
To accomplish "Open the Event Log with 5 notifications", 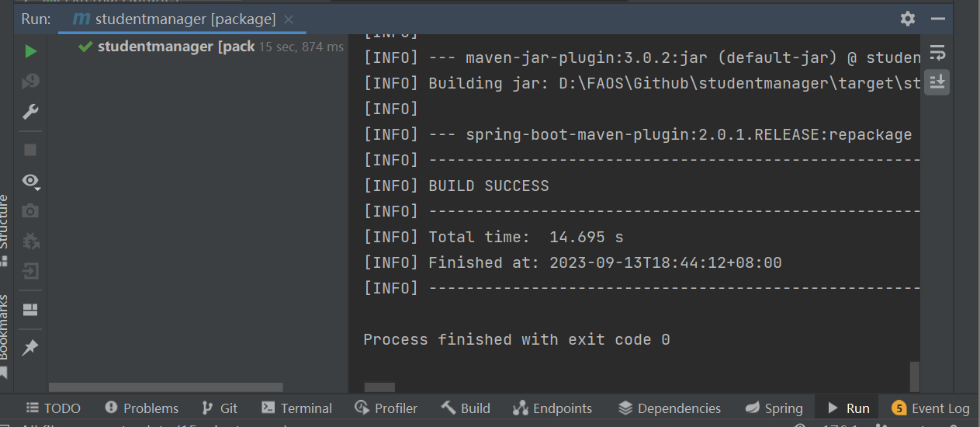I will [931, 408].
